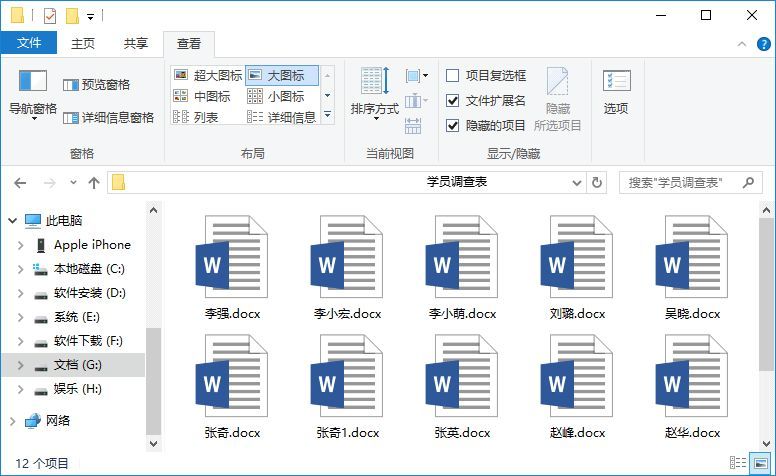
Task: Click Size all columns to fit icon
Action: click(x=413, y=126)
